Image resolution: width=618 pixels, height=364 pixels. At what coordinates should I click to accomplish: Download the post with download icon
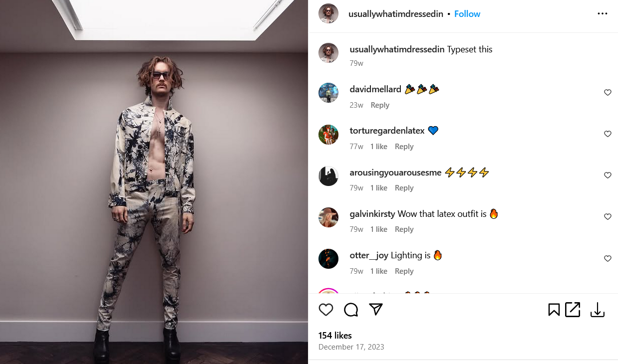point(598,310)
